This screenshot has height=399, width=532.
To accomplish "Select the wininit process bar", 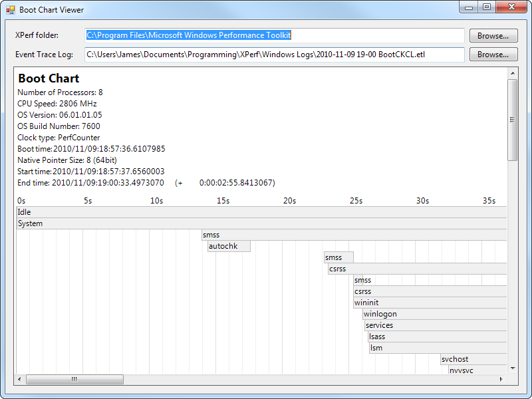I will coord(430,303).
